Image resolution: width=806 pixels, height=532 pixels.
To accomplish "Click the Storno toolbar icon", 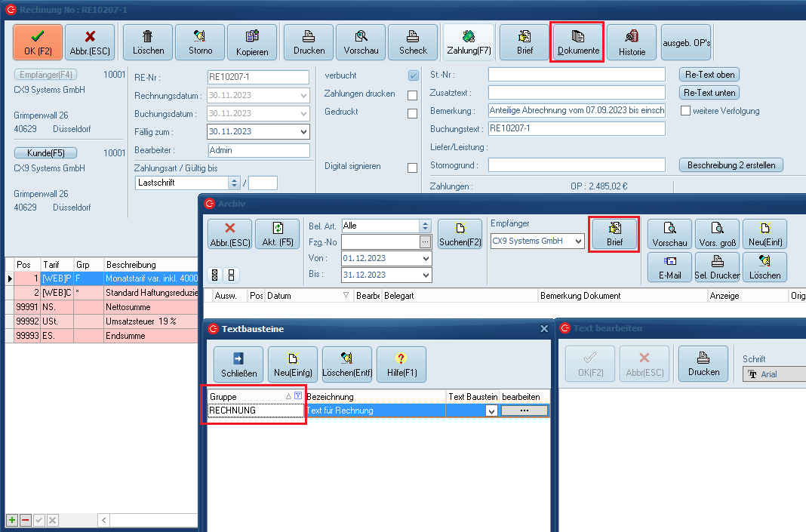I will [x=200, y=42].
